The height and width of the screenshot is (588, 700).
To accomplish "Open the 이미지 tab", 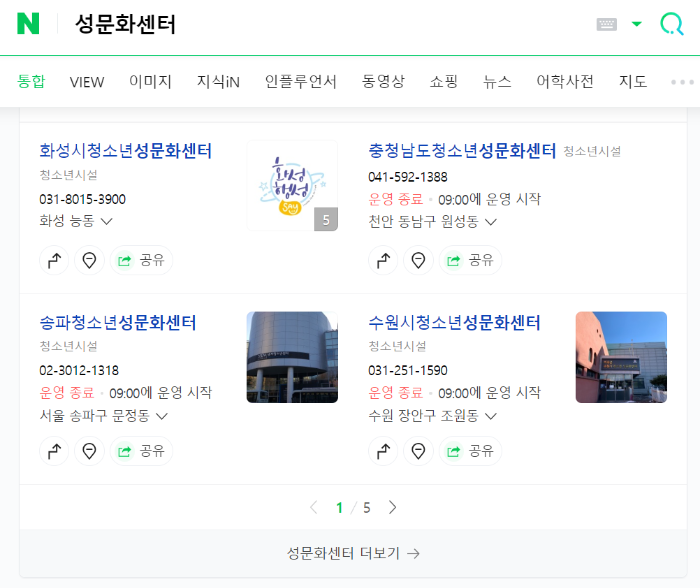I will coord(150,81).
